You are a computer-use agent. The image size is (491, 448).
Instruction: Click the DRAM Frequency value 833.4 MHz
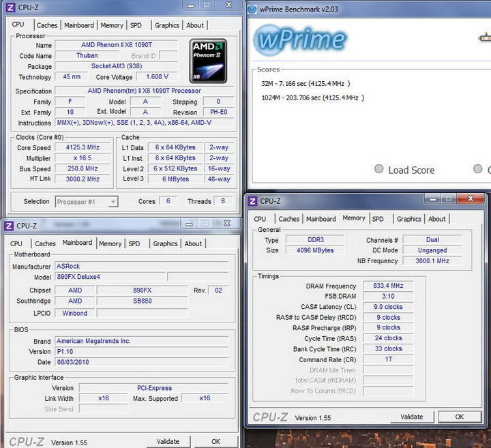point(388,286)
